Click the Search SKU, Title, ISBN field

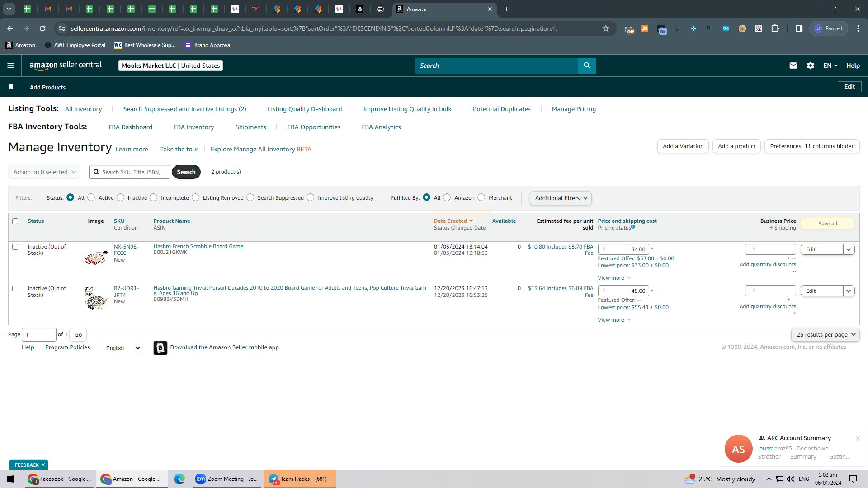[130, 172]
